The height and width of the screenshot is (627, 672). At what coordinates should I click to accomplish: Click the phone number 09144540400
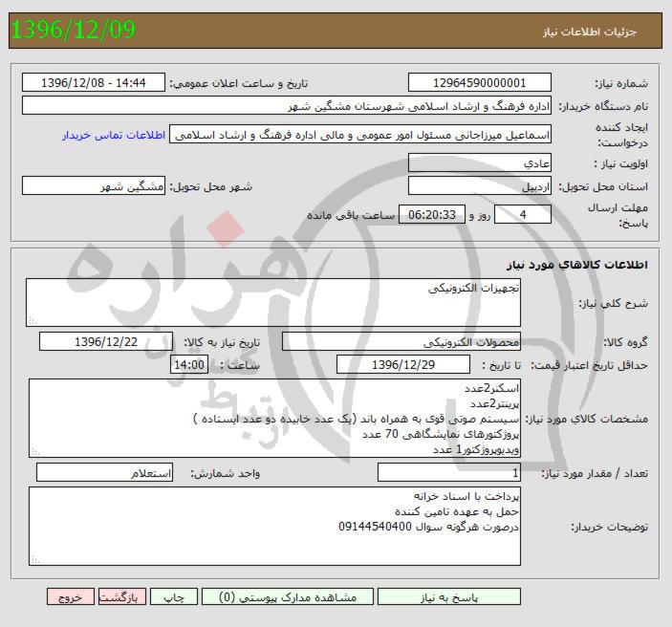(375, 527)
